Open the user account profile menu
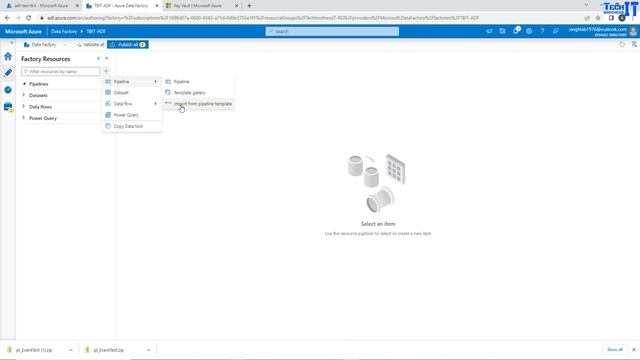The width and height of the screenshot is (640, 360). 602,31
